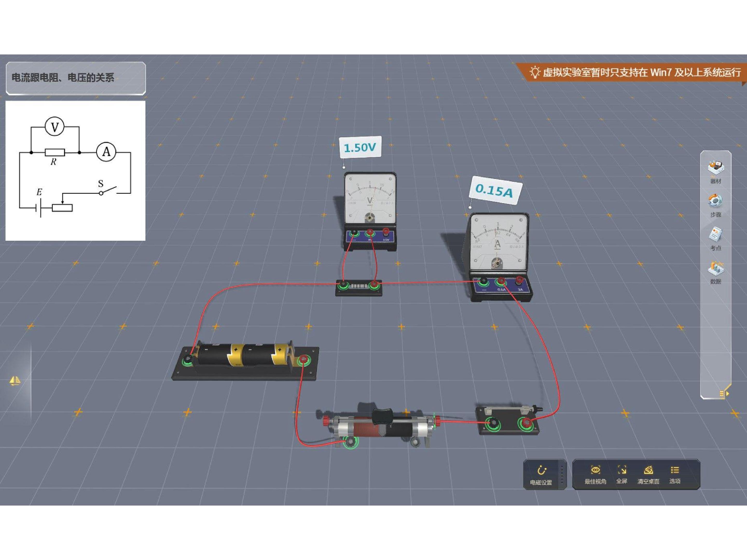Open the 选项 options list

click(x=675, y=475)
